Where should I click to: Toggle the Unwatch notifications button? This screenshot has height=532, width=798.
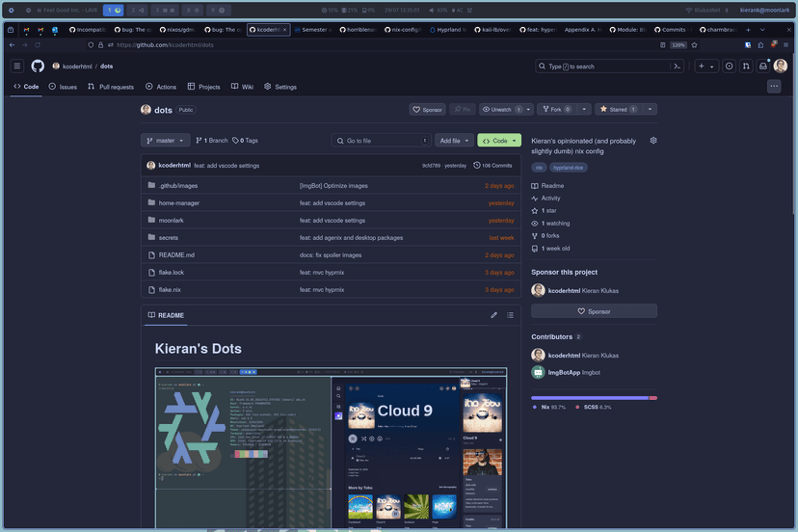pyautogui.click(x=500, y=110)
